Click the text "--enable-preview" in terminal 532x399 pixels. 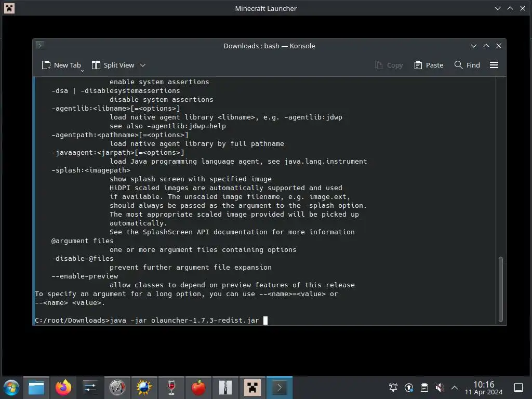click(x=85, y=276)
